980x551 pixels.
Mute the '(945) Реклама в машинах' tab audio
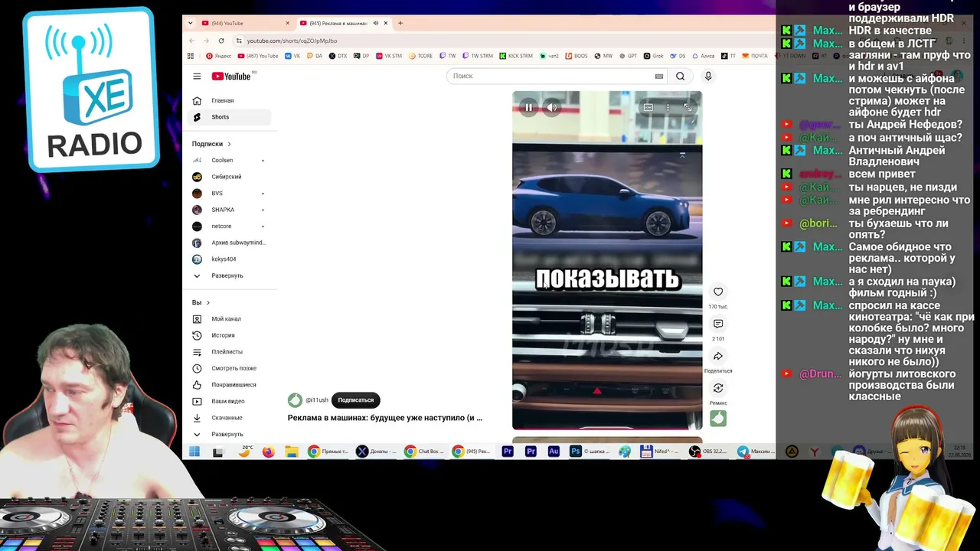(x=376, y=23)
